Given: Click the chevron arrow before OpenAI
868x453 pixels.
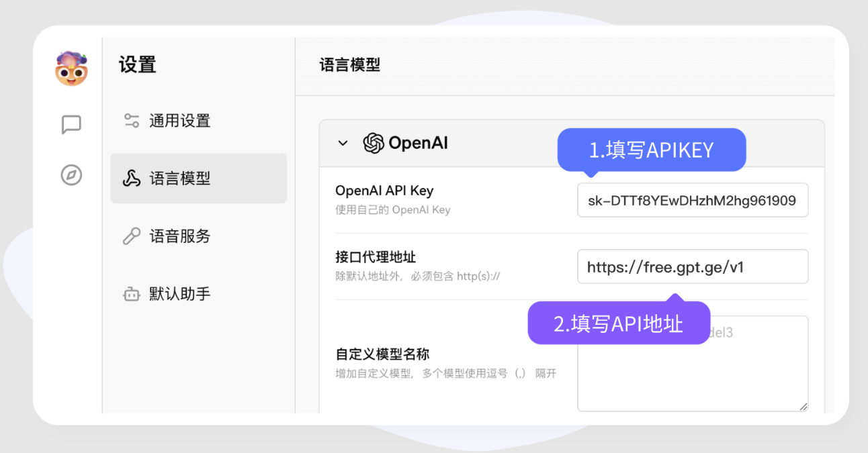Looking at the screenshot, I should pos(342,143).
